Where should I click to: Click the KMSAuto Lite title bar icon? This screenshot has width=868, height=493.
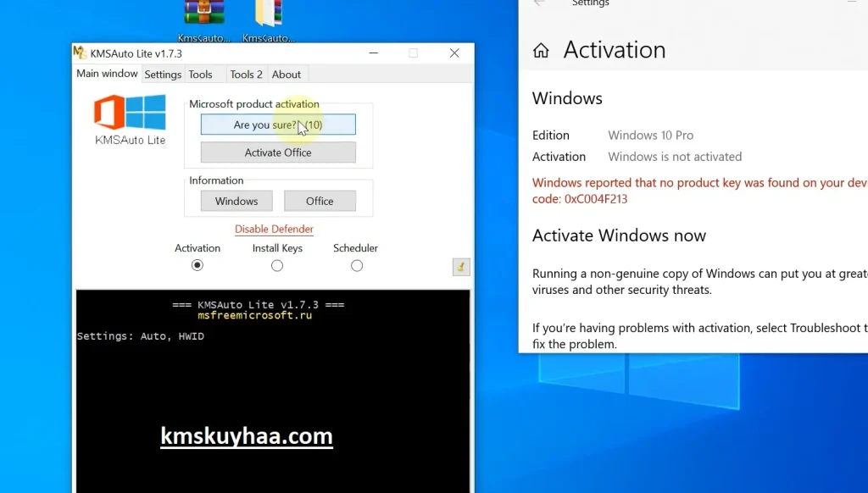click(x=81, y=53)
